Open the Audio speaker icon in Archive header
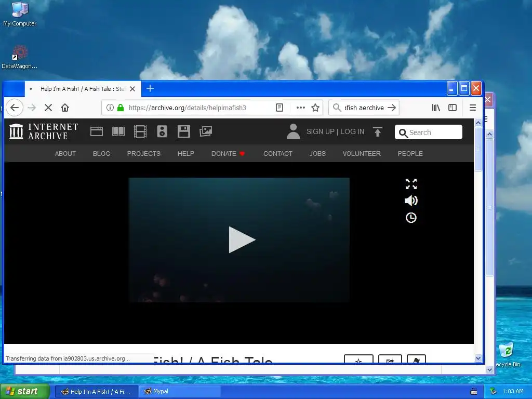The height and width of the screenshot is (399, 532). [162, 131]
